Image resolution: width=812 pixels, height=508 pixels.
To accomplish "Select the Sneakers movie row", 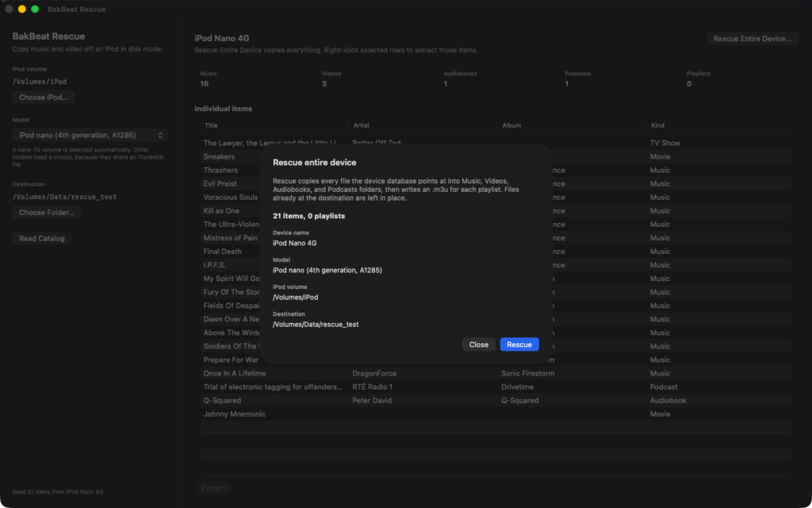I will pos(496,156).
